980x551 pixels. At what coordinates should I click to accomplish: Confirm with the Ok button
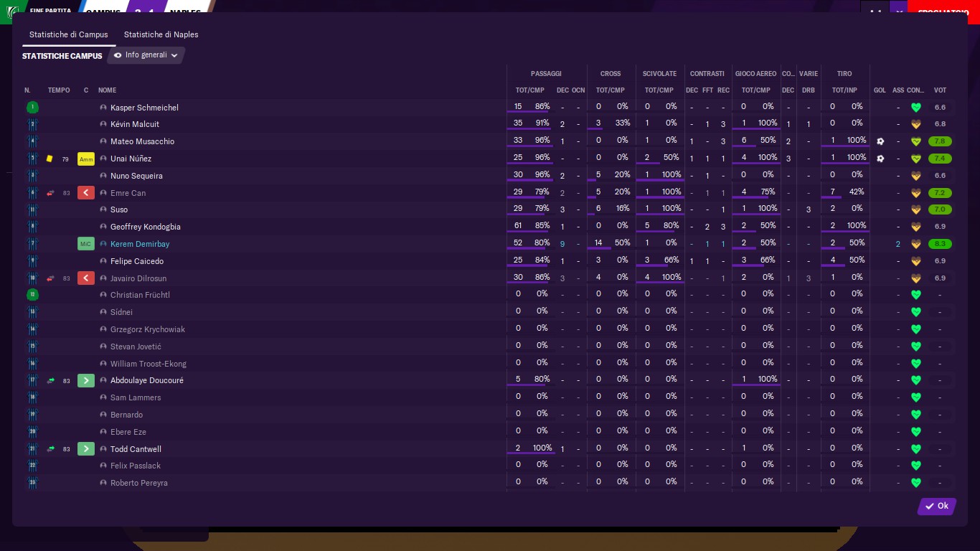937,507
